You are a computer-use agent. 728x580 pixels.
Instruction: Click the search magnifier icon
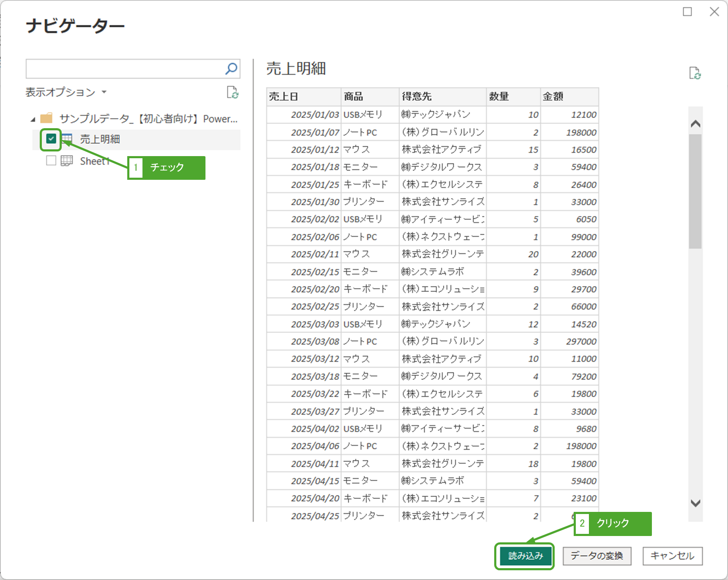pyautogui.click(x=231, y=69)
